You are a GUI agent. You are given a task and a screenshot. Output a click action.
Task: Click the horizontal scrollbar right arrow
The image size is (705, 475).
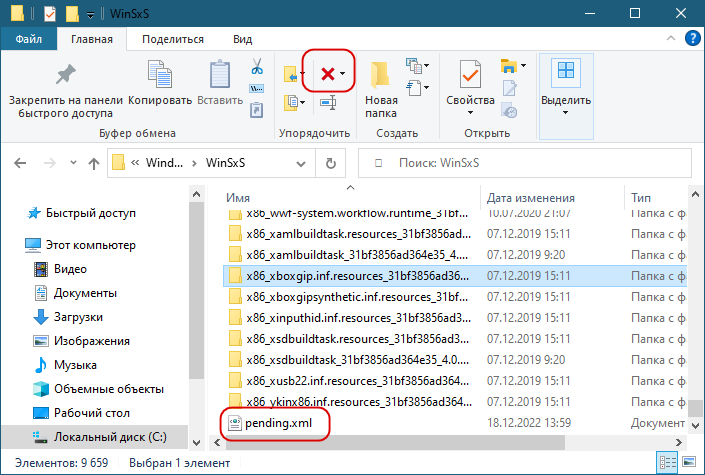(x=678, y=443)
